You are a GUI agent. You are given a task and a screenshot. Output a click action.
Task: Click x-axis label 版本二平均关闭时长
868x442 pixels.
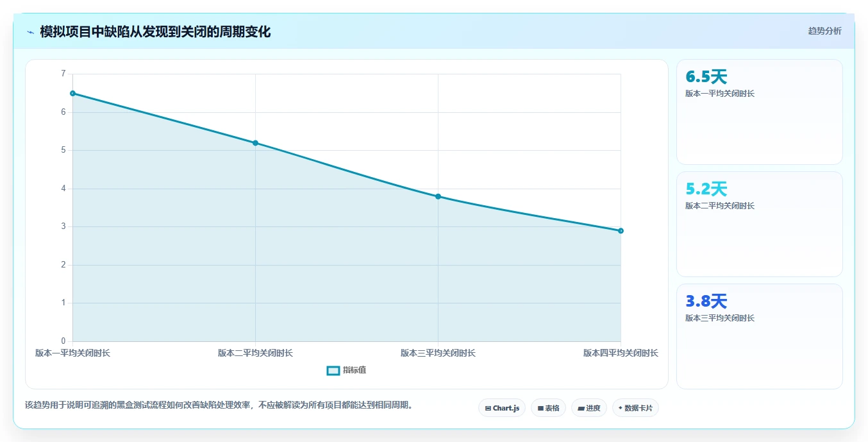tap(255, 353)
